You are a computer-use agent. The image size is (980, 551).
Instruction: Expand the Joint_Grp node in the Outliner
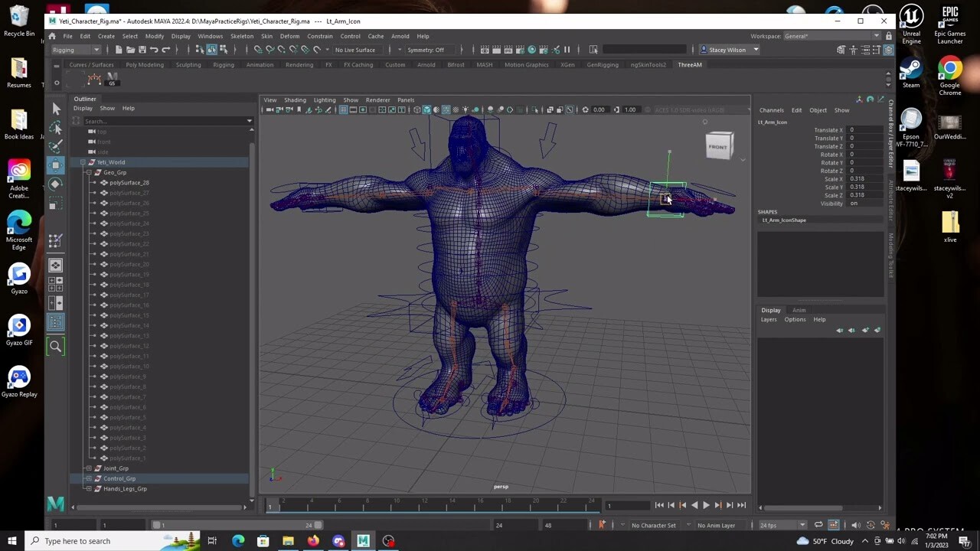coord(89,468)
